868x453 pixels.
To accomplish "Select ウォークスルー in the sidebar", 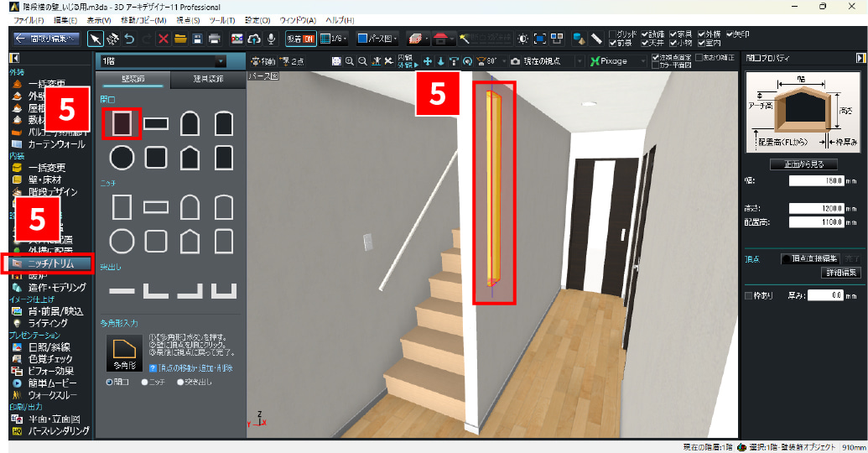I will (x=51, y=395).
